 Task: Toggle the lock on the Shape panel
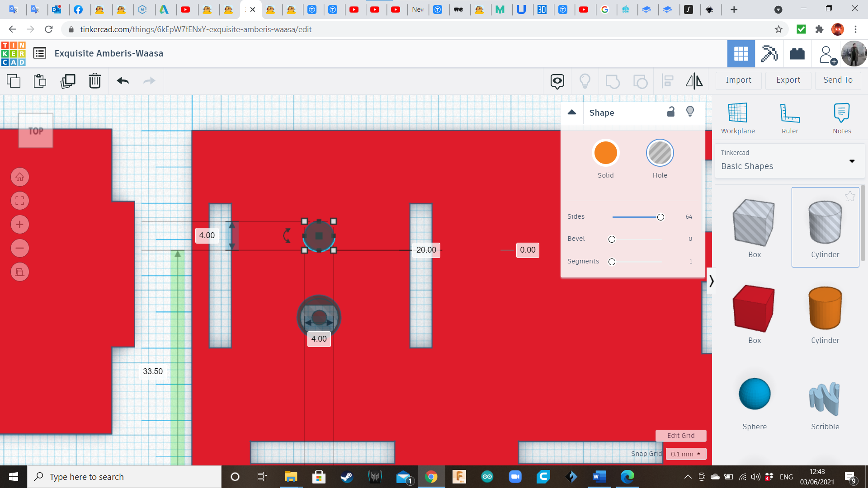click(x=670, y=112)
